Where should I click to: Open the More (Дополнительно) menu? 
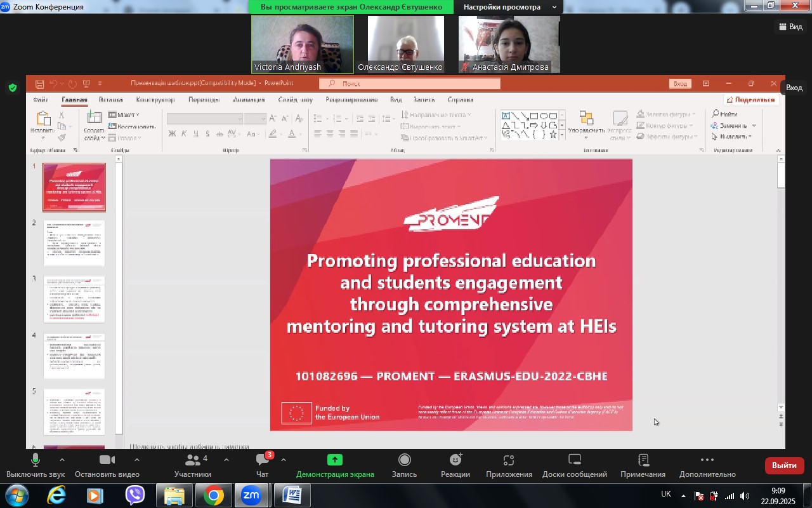pos(707,465)
